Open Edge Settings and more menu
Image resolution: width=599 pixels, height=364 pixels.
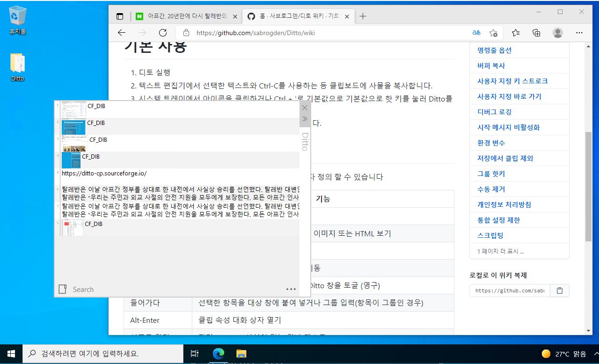(579, 33)
